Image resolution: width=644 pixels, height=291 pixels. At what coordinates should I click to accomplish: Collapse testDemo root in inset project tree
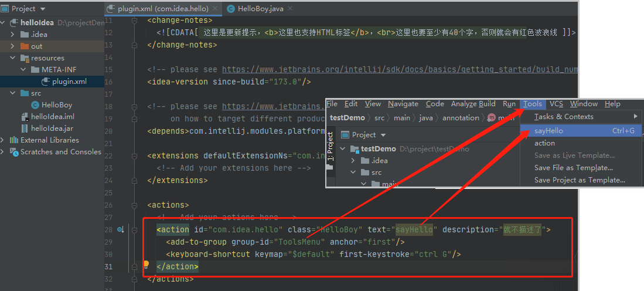[x=343, y=149]
